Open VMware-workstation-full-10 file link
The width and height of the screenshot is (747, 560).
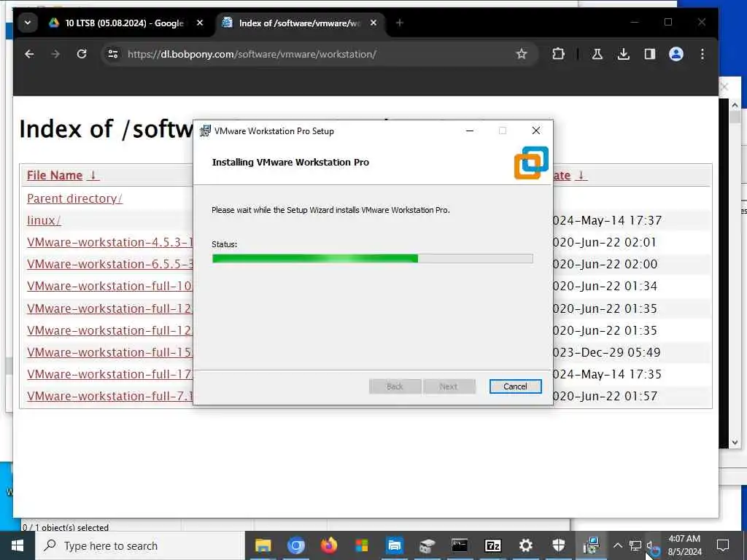pyautogui.click(x=110, y=286)
